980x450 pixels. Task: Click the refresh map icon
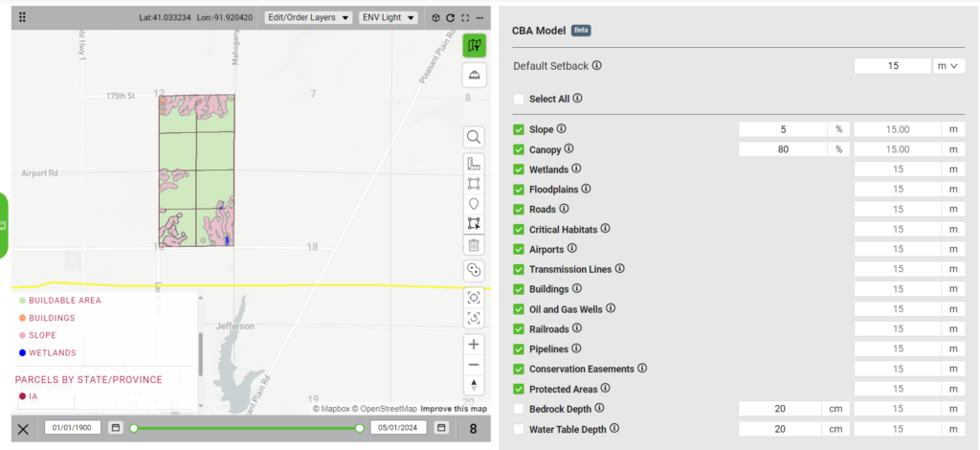tap(450, 17)
